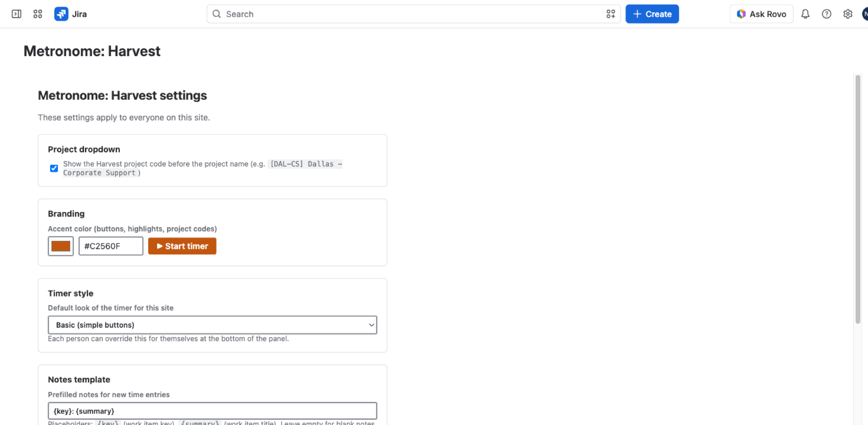Viewport: 868px width, 425px height.
Task: Click 'Prefilled notes for new time entries' label
Action: coord(108,395)
